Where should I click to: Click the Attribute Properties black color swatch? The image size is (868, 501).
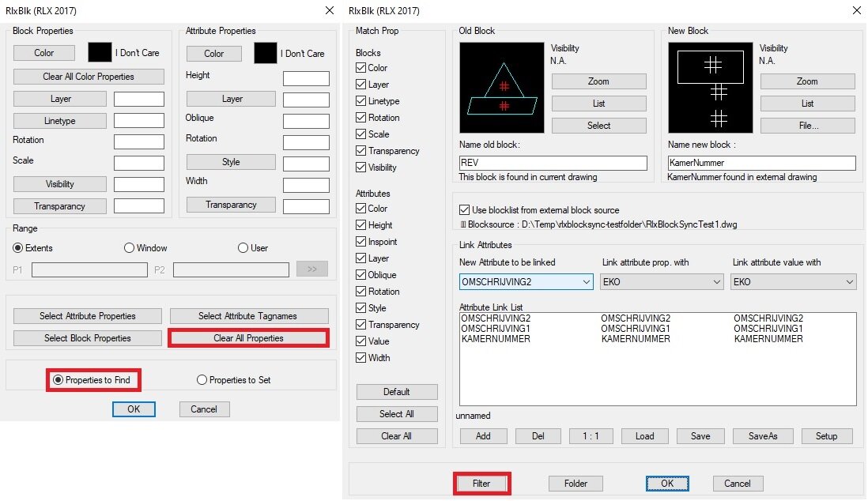point(265,53)
